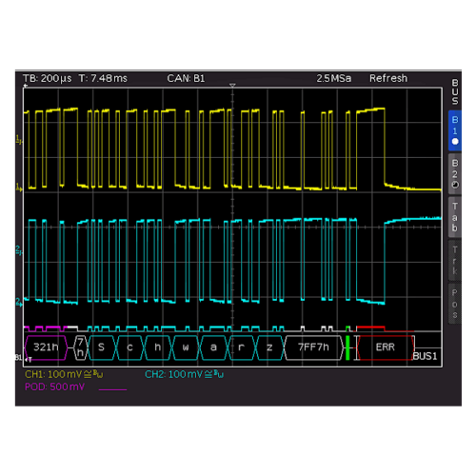This screenshot has height=476, width=476.
Task: Click the decoded 'z' data byte
Action: click(269, 347)
